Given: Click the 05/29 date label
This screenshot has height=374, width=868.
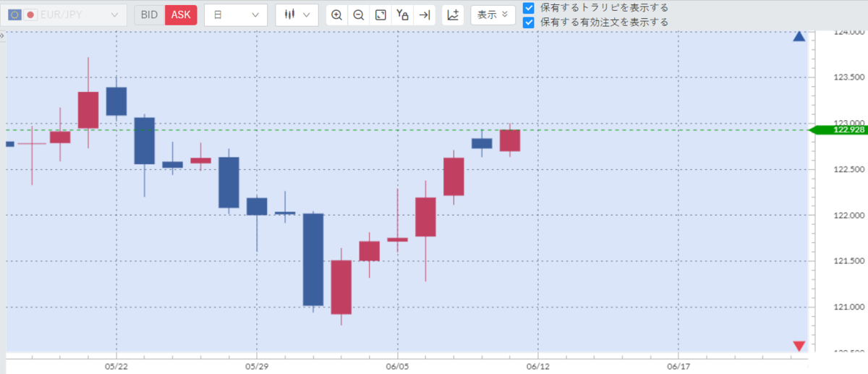Looking at the screenshot, I should [x=257, y=367].
